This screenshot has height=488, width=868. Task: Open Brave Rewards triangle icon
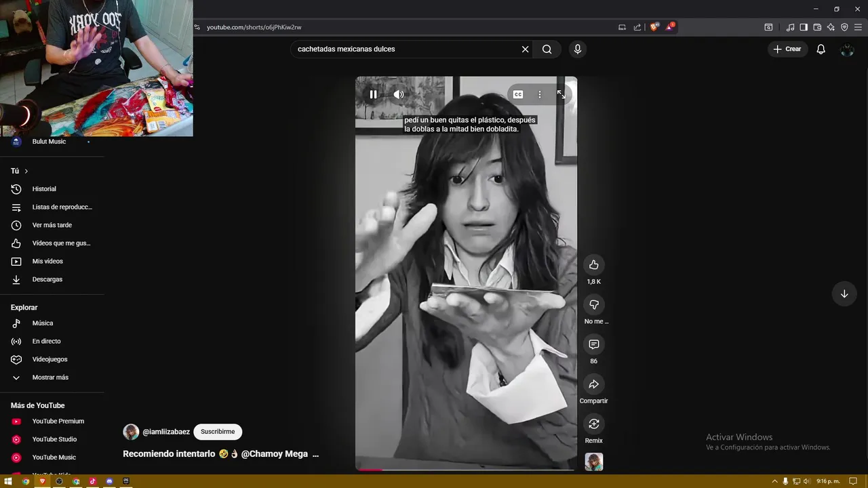(x=671, y=27)
